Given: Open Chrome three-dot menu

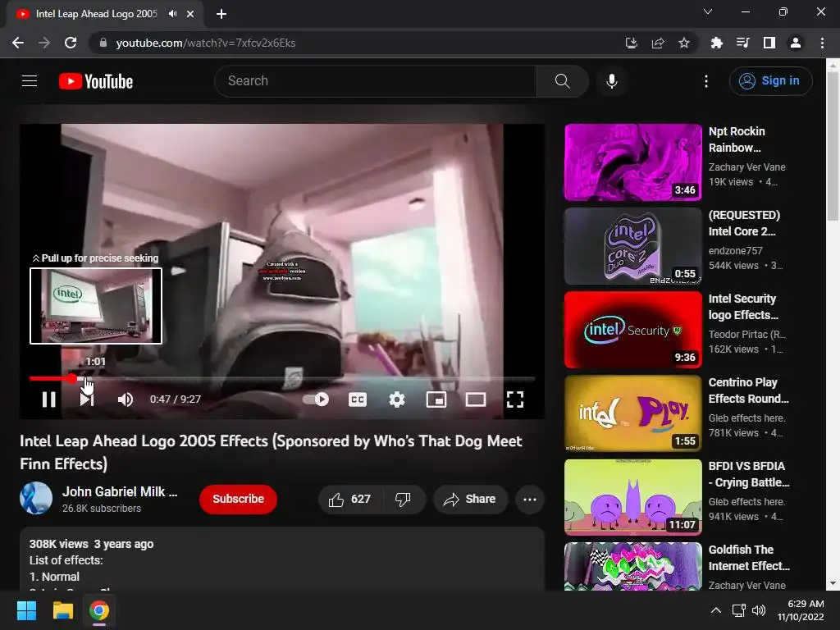Looking at the screenshot, I should point(822,43).
